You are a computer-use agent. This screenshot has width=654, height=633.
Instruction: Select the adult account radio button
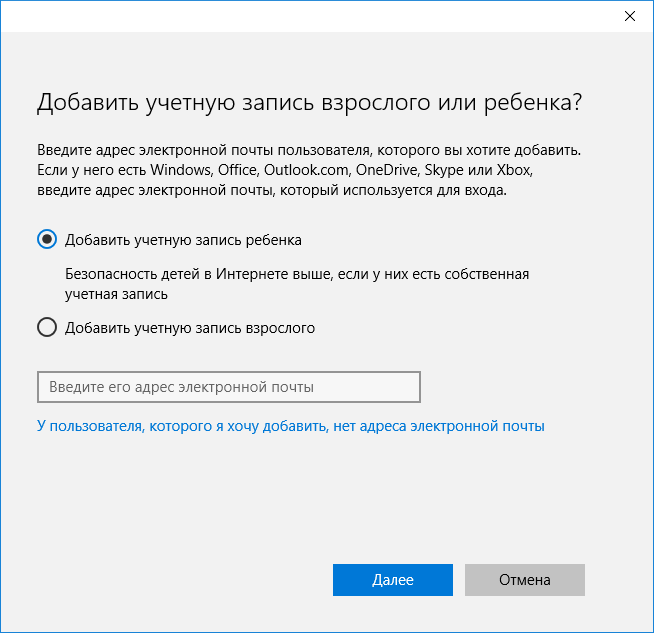coord(46,327)
